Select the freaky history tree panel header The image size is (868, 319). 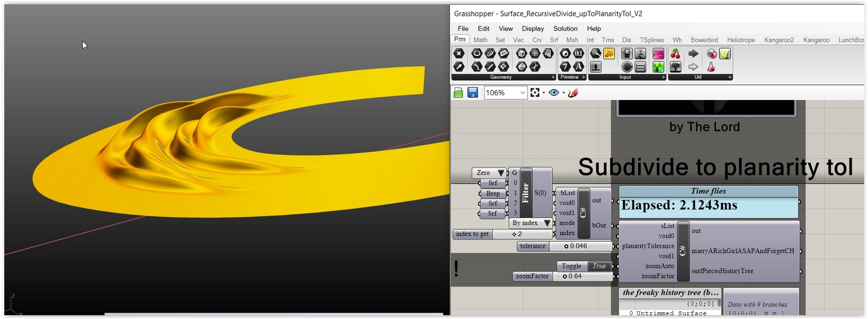tap(670, 293)
